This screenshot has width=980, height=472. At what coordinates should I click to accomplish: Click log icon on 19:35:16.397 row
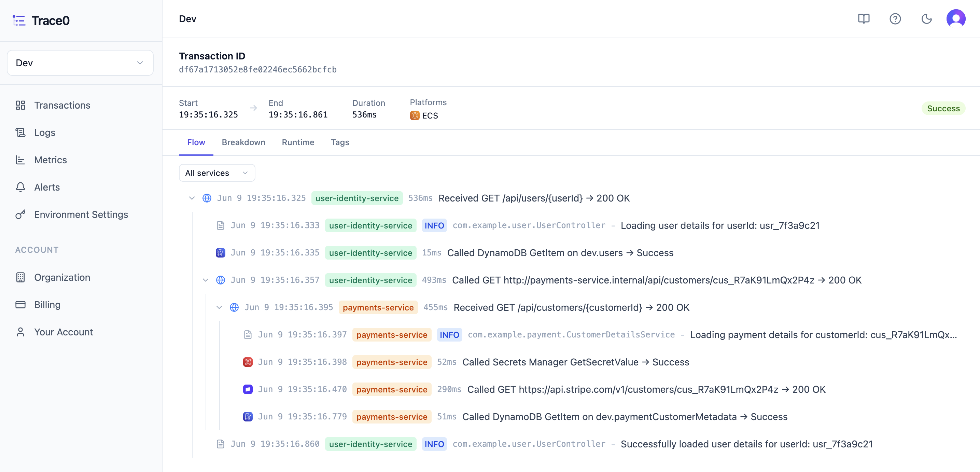pyautogui.click(x=248, y=335)
